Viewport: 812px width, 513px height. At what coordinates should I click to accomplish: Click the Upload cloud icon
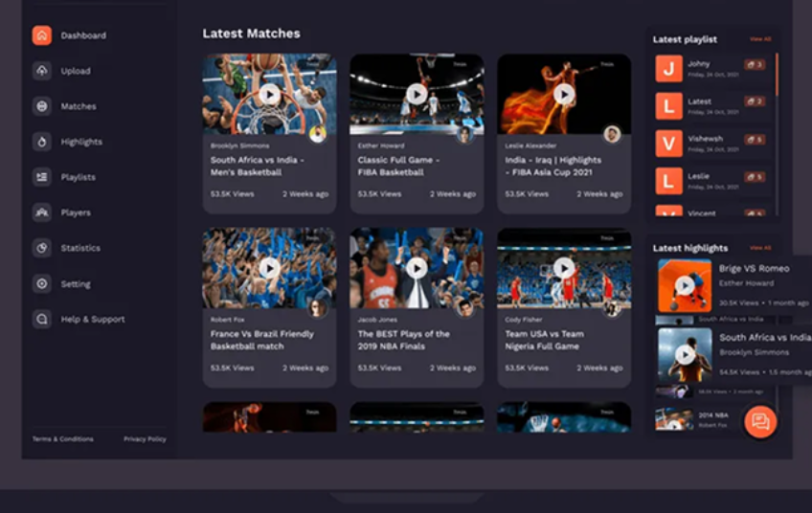coord(42,71)
